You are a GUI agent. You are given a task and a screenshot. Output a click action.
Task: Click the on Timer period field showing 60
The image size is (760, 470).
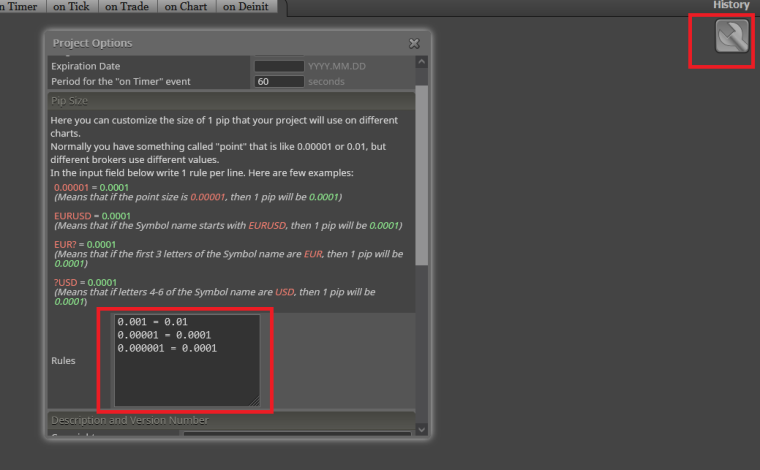point(279,81)
